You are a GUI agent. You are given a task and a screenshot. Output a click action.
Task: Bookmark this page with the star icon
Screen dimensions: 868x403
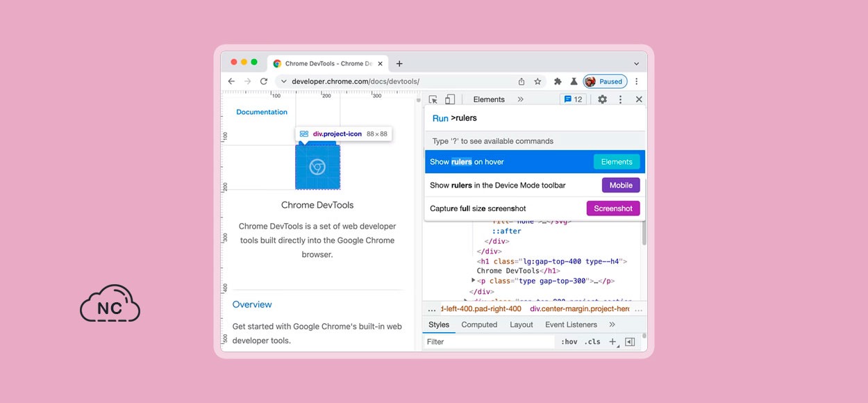537,81
